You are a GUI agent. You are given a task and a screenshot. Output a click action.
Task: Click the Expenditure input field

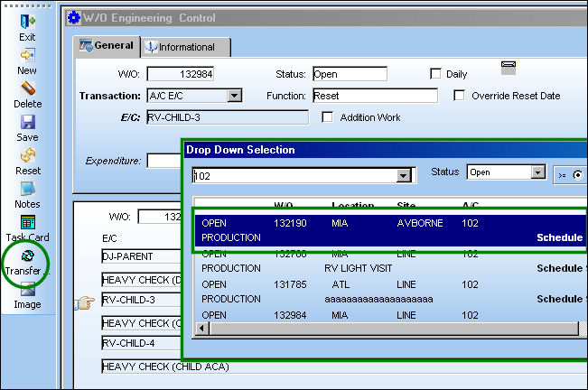coord(163,161)
